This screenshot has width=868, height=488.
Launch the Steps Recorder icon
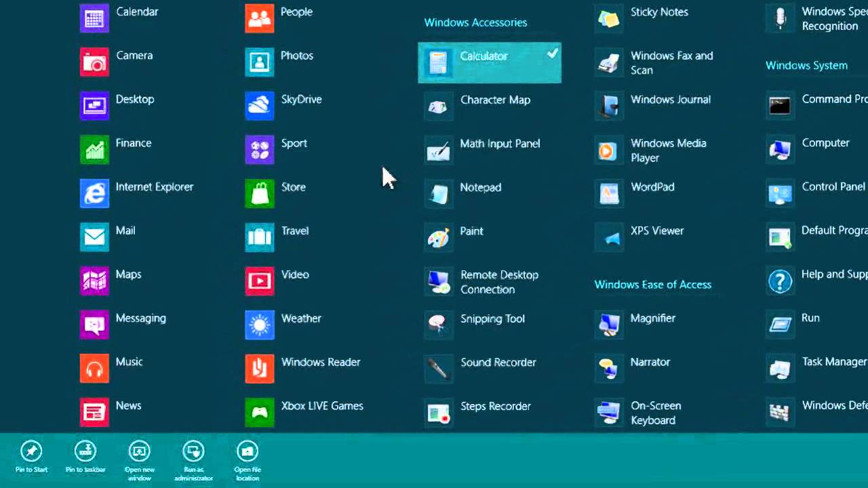point(438,413)
